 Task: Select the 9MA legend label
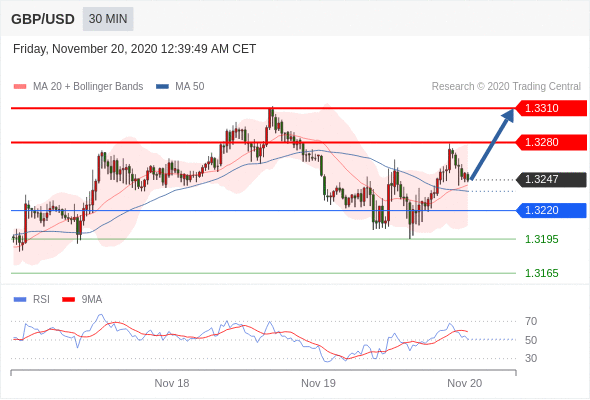(x=92, y=300)
